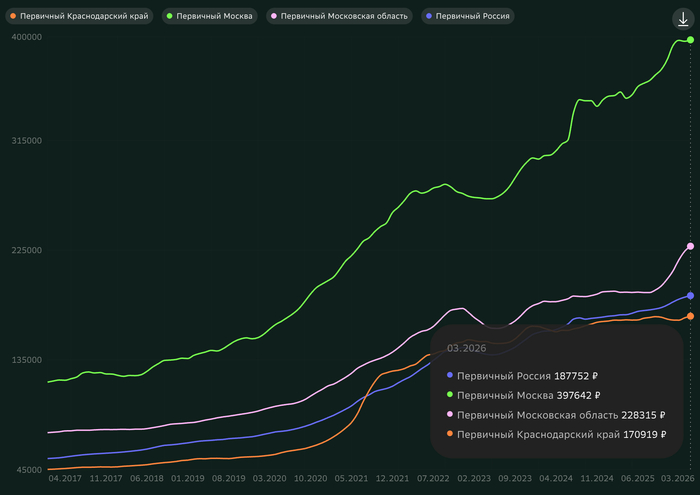Image resolution: width=700 pixels, height=495 pixels.
Task: Click the 08.2019 axis label
Action: pyautogui.click(x=229, y=478)
